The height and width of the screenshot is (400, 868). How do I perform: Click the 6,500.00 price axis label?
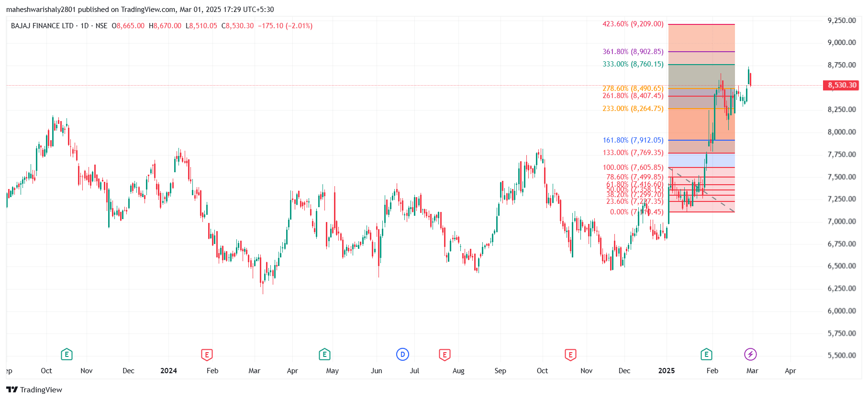(842, 266)
